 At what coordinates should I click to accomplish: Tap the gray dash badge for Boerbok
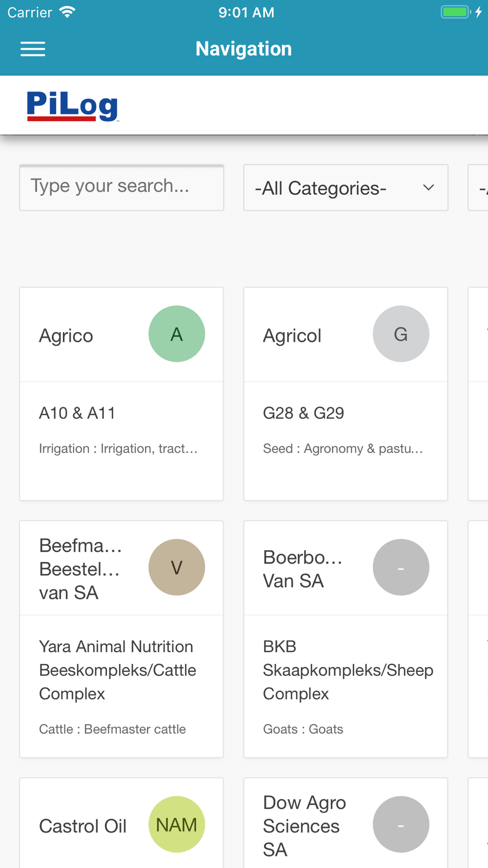coord(401,567)
